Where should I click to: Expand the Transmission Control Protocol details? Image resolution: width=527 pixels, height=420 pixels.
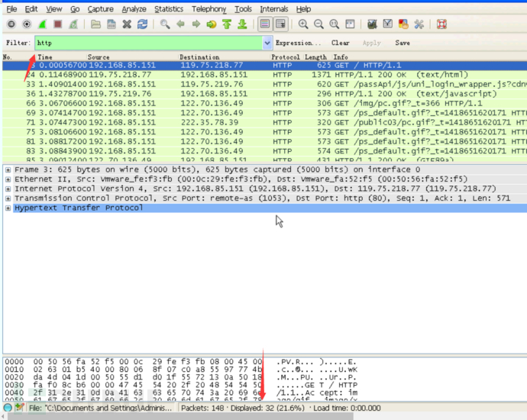(x=8, y=198)
